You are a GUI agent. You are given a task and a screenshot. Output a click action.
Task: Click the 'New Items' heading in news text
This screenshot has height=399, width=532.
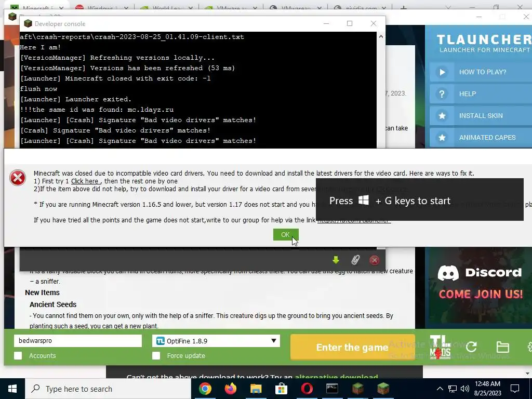[42, 292]
